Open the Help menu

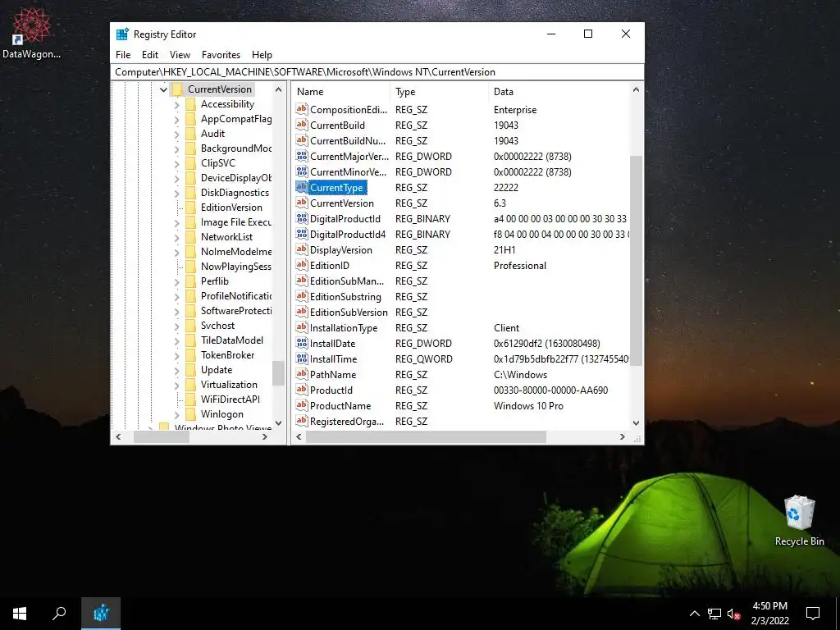click(262, 55)
